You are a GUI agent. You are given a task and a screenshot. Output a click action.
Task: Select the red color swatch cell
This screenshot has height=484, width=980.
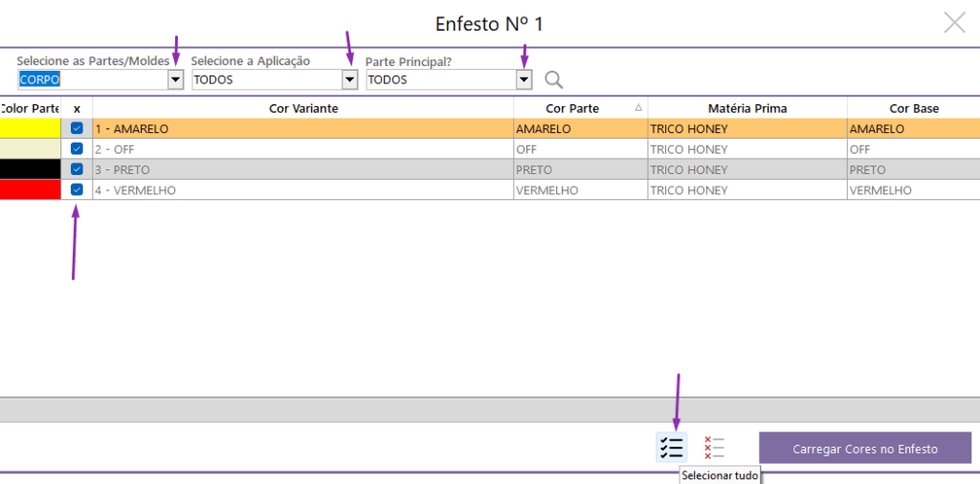(30, 189)
